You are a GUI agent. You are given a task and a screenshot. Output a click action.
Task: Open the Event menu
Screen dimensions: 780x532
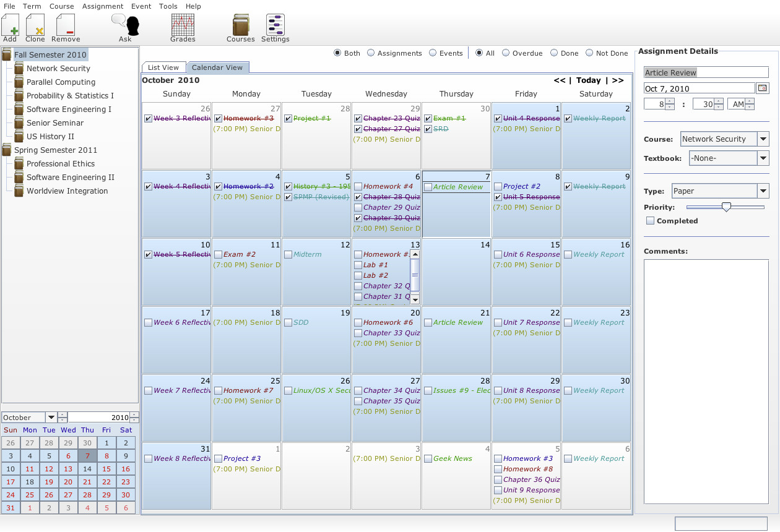coord(141,6)
